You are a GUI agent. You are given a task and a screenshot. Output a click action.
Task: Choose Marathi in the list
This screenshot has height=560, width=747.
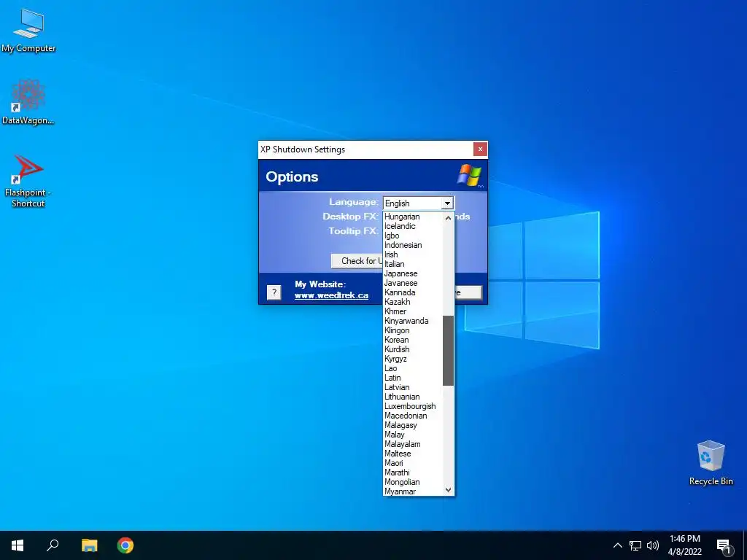coord(414,472)
